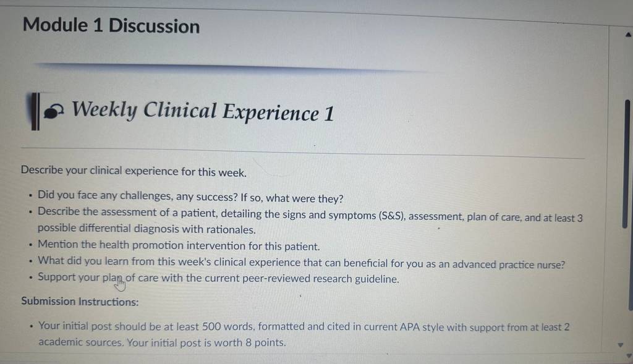Click the 'possible differential diagnosis with rationales' line
The width and height of the screenshot is (633, 364).
147,229
